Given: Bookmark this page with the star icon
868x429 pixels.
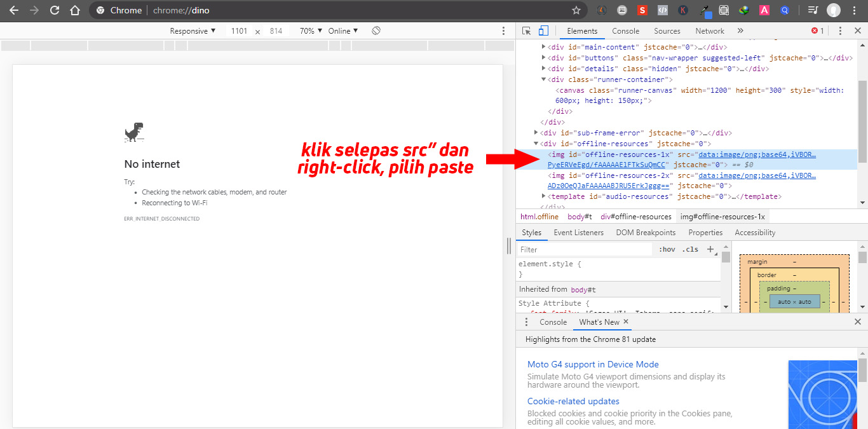Looking at the screenshot, I should point(576,10).
